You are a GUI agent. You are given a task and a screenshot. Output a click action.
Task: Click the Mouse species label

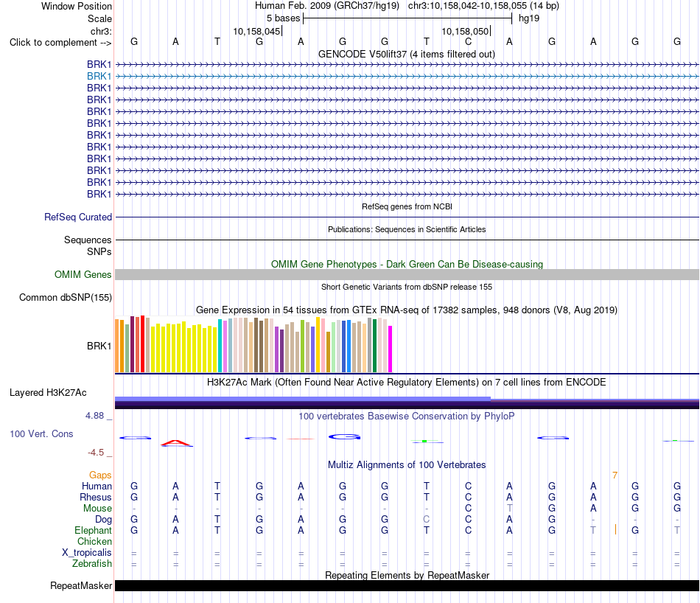[97, 509]
